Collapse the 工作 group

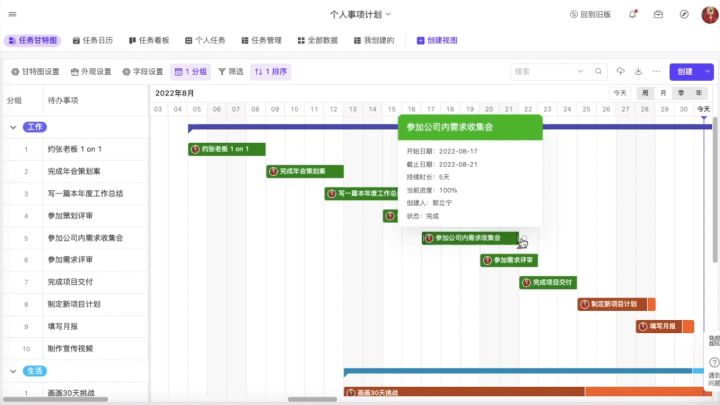[13, 127]
